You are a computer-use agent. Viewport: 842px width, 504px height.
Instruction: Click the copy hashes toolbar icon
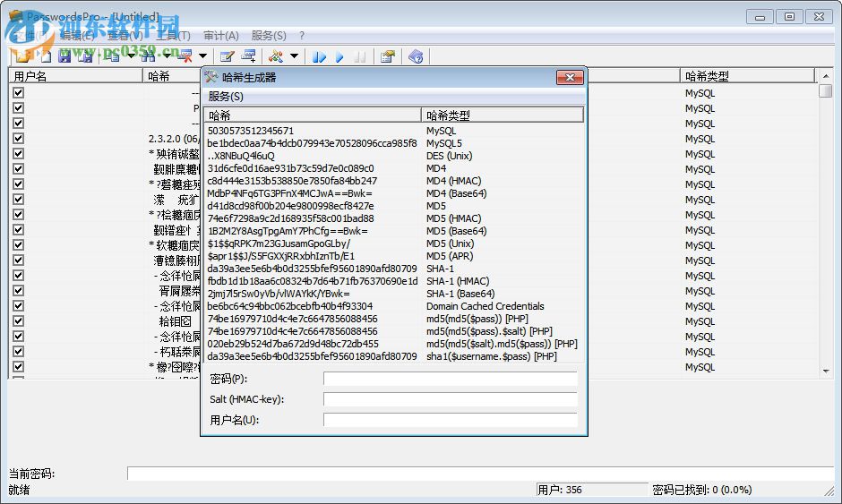point(112,56)
